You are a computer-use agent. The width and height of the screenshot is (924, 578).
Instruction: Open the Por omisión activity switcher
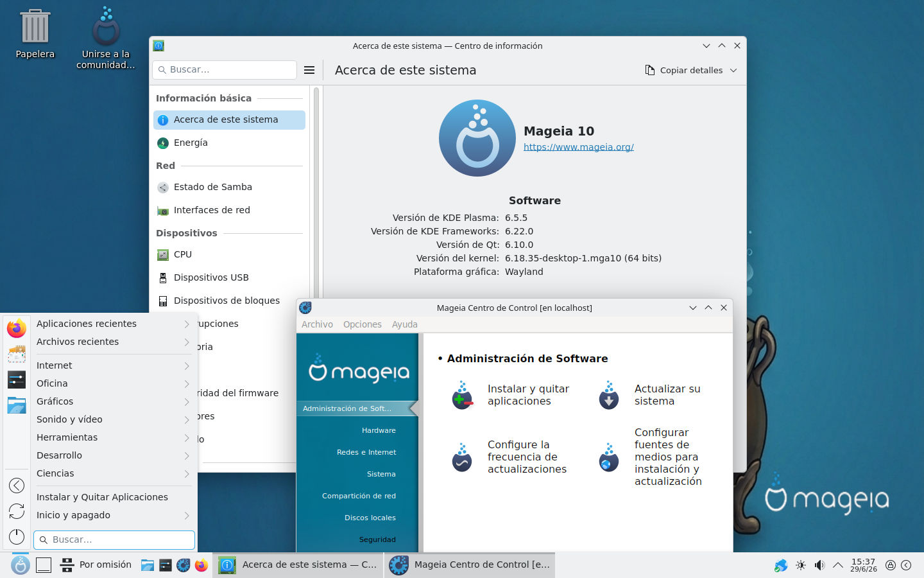point(96,565)
